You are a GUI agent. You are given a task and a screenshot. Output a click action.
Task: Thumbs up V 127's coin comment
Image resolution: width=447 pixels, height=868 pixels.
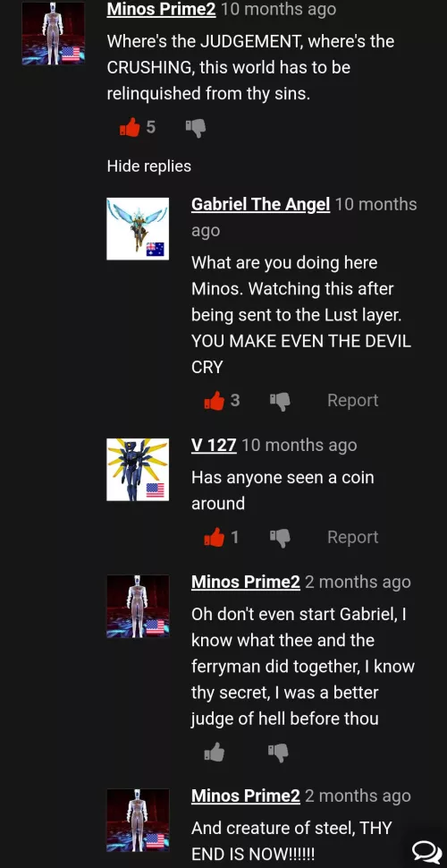point(215,537)
